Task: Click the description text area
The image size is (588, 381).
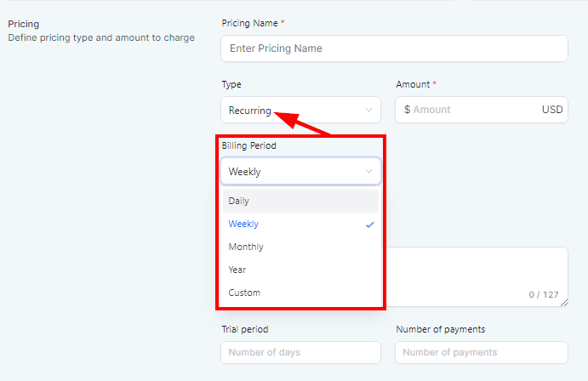Action: click(x=477, y=270)
